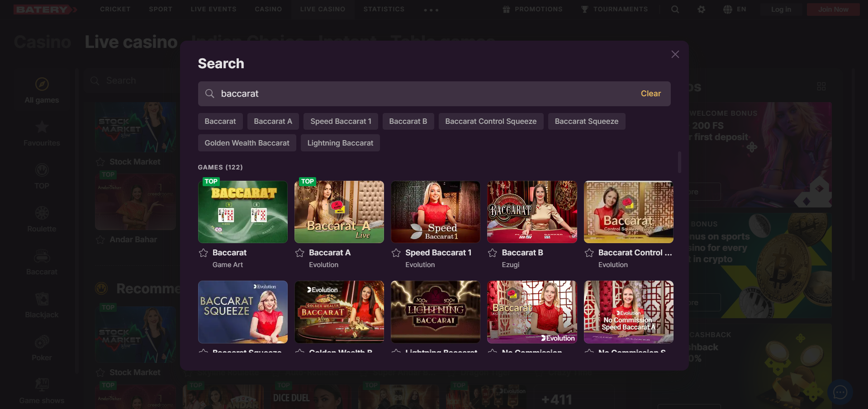Select the Baccarat B suggestion chip
Viewport: 868px width, 409px height.
coord(408,121)
